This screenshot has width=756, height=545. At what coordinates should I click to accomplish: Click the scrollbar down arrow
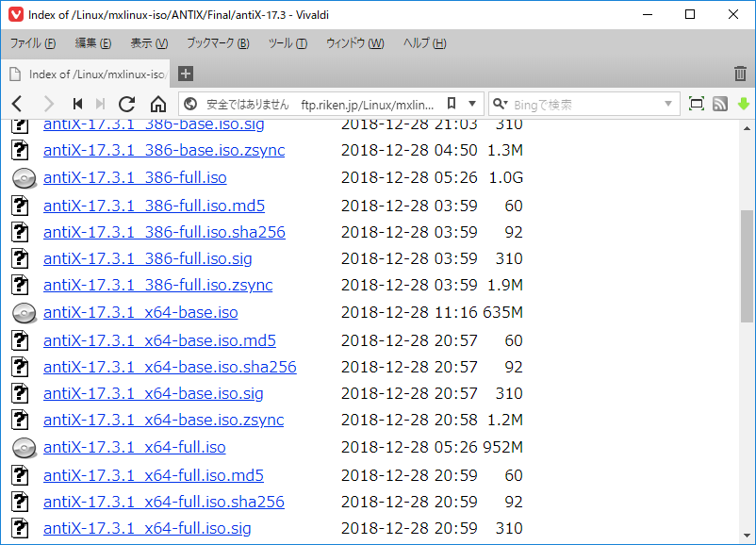tap(747, 536)
